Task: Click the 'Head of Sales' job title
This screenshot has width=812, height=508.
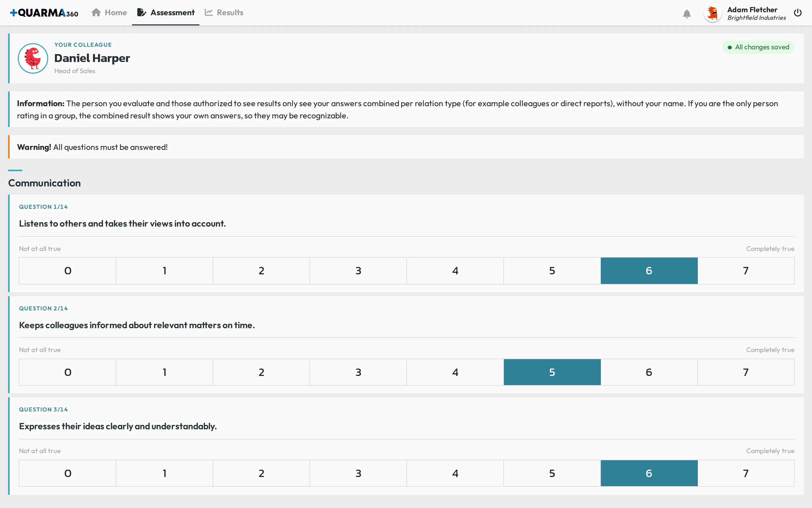Action: pos(75,71)
